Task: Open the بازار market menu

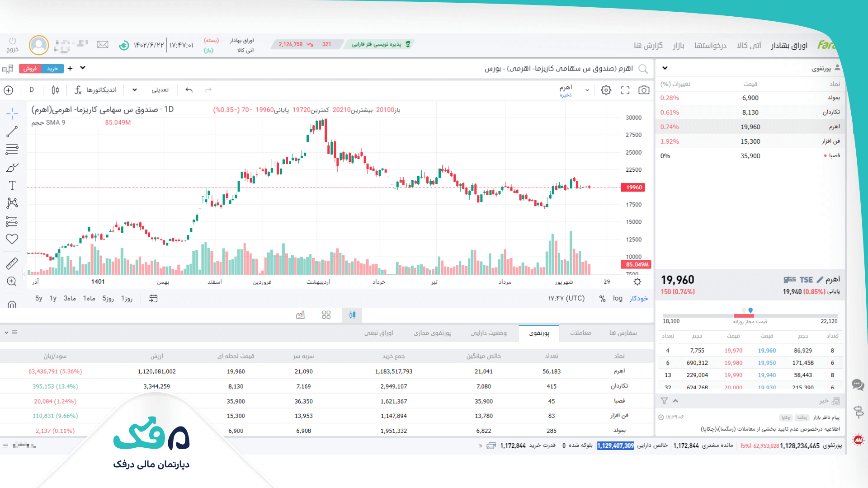Action: click(x=679, y=45)
